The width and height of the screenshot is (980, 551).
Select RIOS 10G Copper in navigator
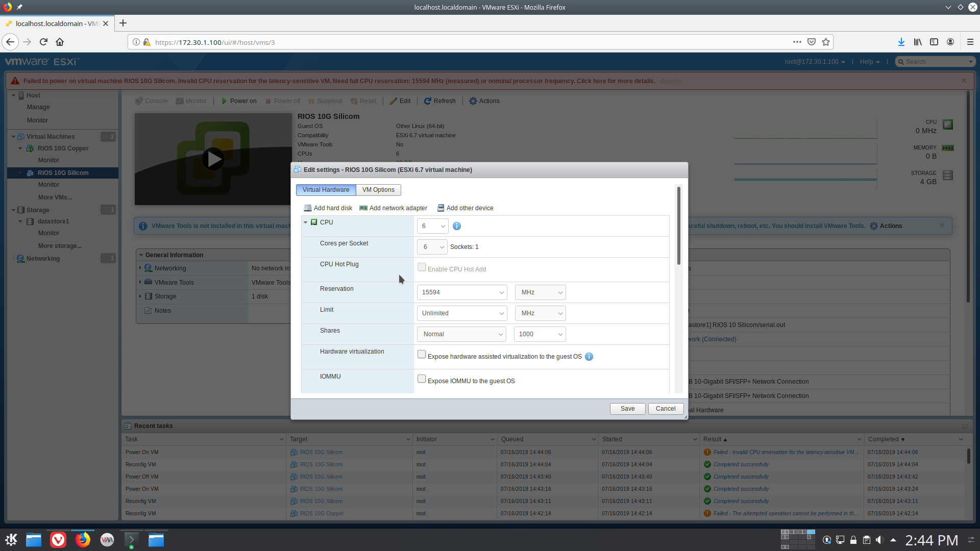[63, 148]
